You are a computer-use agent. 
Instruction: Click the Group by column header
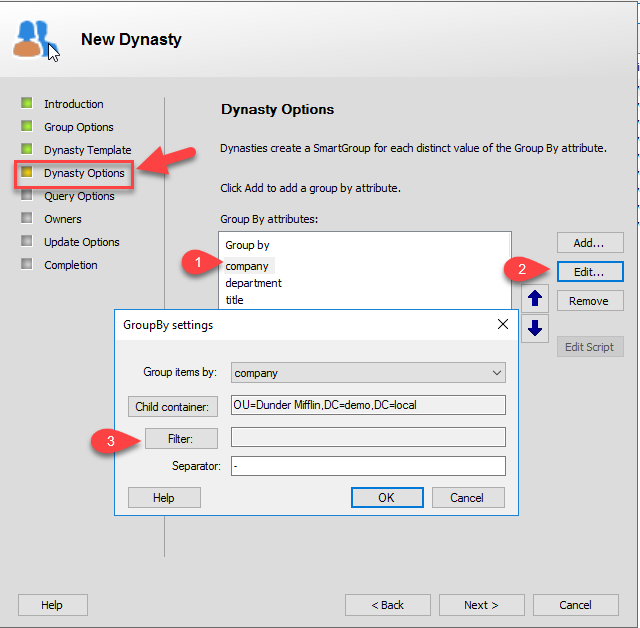click(247, 245)
